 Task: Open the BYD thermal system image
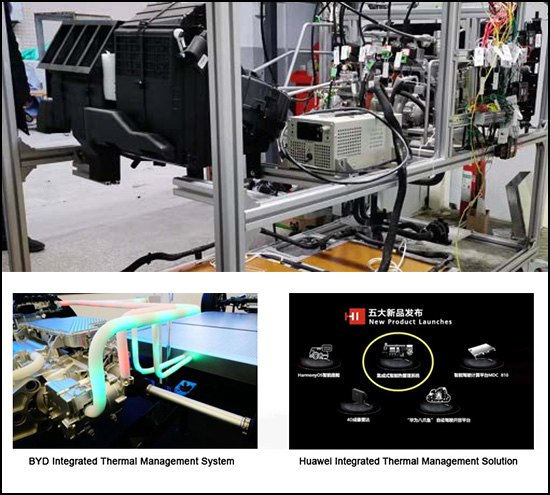point(135,371)
